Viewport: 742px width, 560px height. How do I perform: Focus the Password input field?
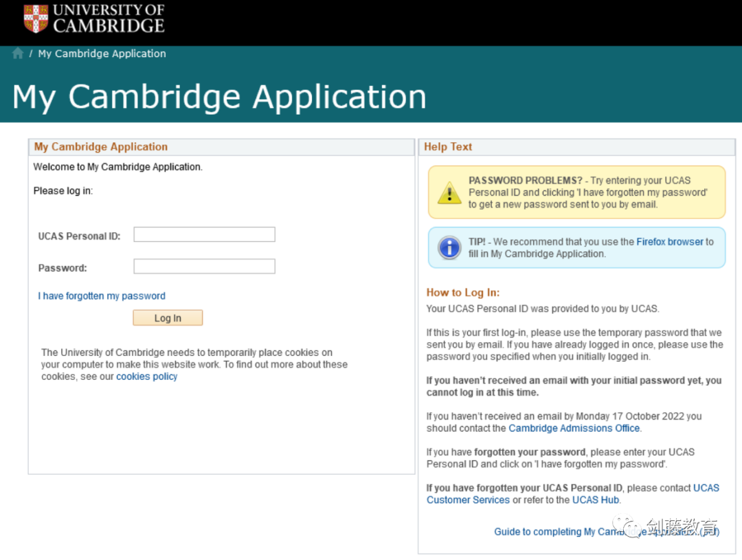[x=205, y=266]
